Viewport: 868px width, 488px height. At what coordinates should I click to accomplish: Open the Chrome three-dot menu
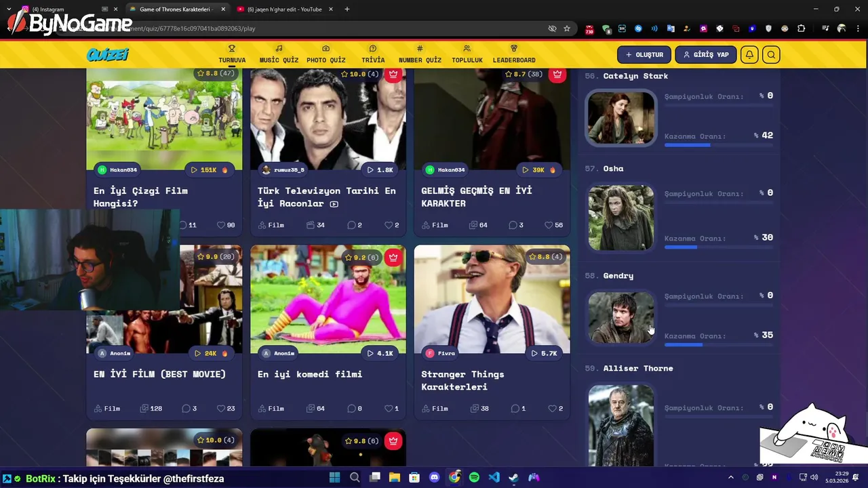pyautogui.click(x=857, y=28)
